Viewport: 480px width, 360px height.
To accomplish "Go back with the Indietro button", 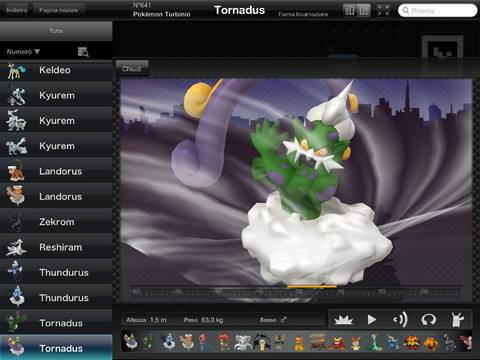I will tap(17, 10).
